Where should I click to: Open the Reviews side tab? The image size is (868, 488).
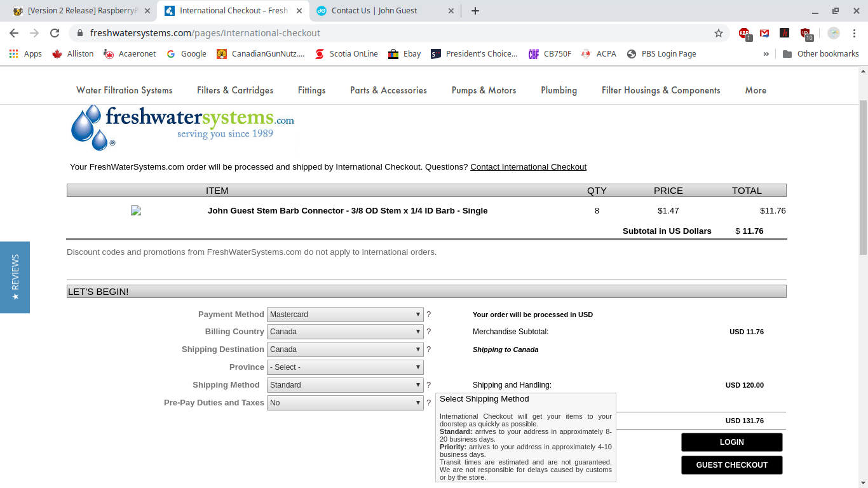[x=15, y=277]
